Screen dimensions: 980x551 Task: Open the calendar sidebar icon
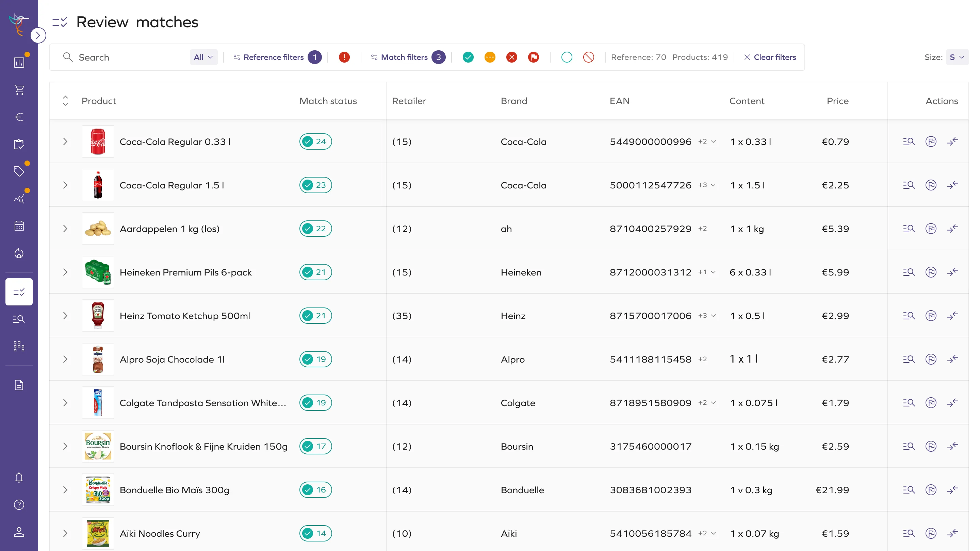pyautogui.click(x=19, y=226)
